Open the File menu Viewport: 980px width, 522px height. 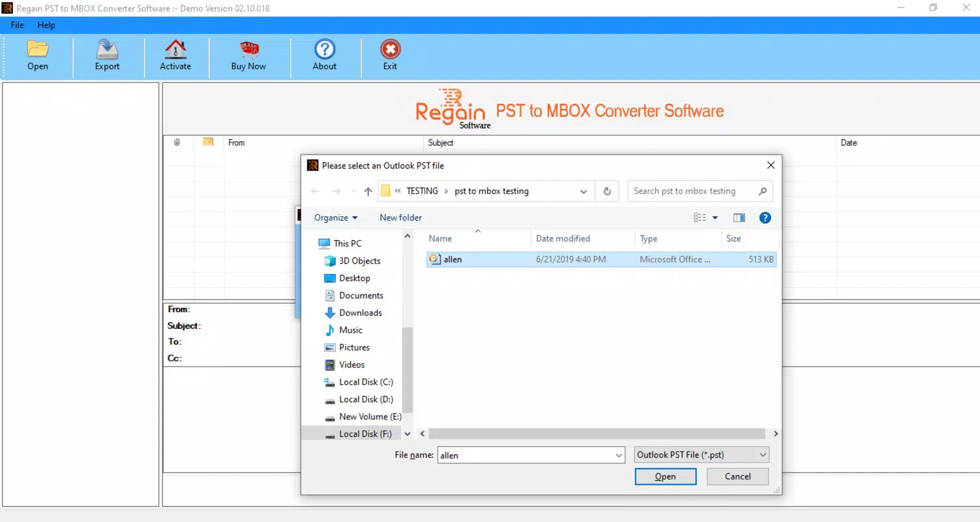(17, 25)
